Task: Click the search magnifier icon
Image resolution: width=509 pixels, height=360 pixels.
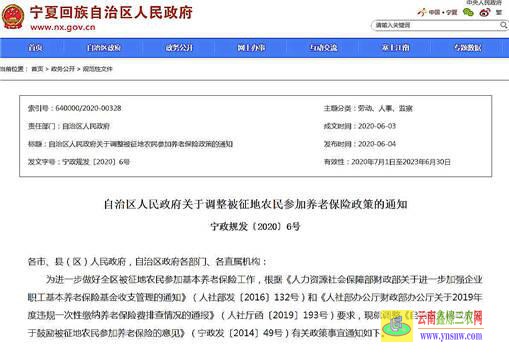Action: pyautogui.click(x=503, y=25)
